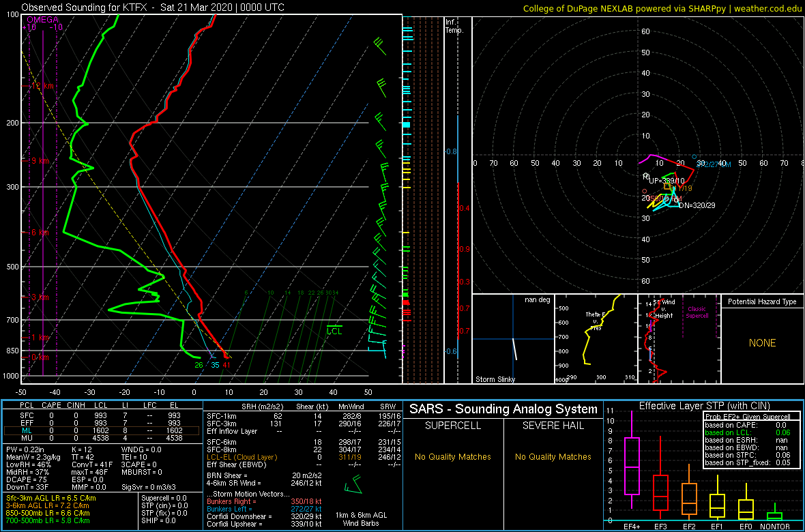The height and width of the screenshot is (532, 805).
Task: Click the 'Eff Inflow Layer' row
Action: point(303,431)
